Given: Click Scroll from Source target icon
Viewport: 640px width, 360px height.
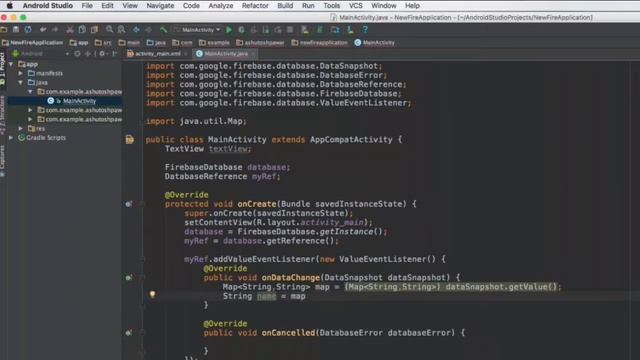Looking at the screenshot, I should tap(77, 53).
